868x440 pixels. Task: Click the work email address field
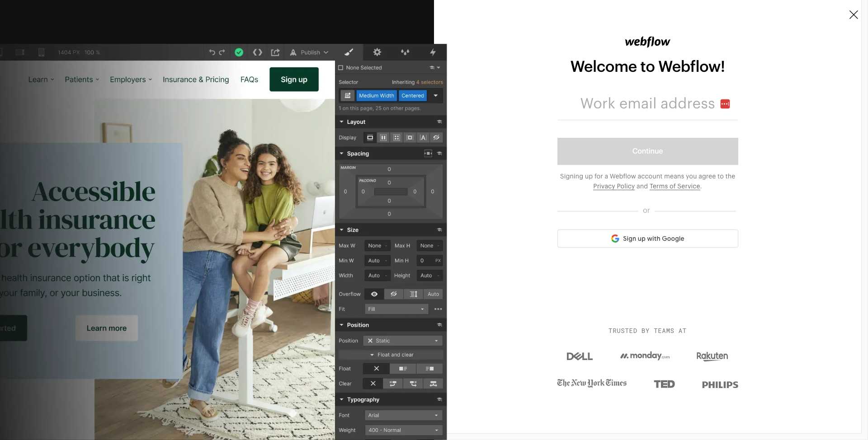point(646,103)
